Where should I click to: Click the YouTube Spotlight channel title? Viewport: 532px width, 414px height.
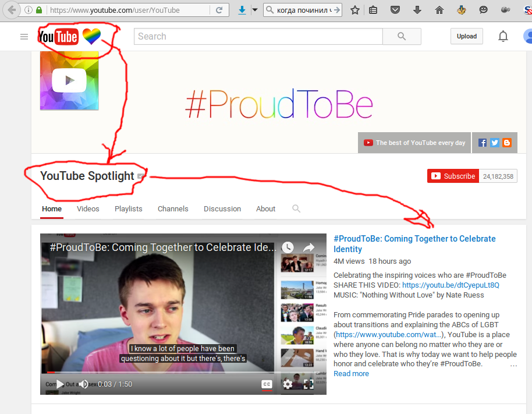(87, 176)
